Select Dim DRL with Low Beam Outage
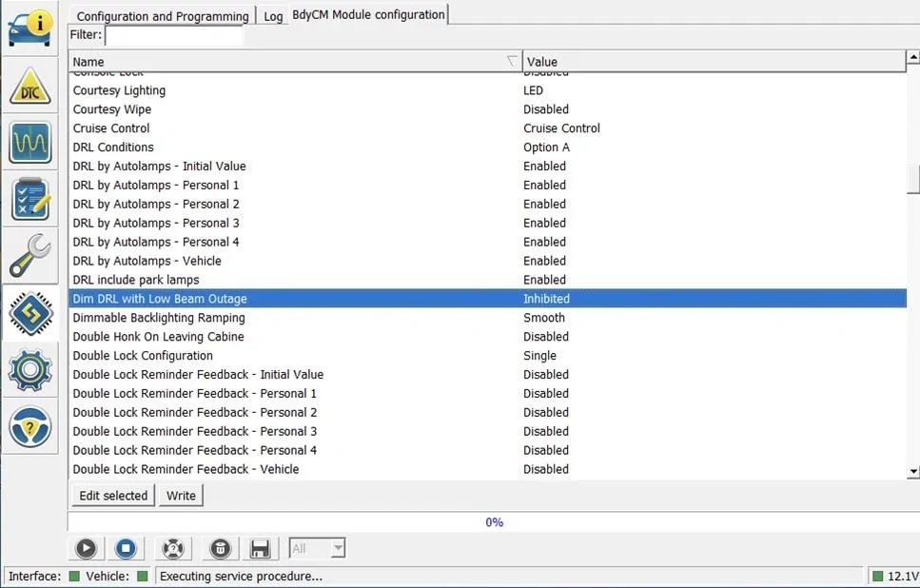This screenshot has height=588, width=920. click(x=487, y=298)
